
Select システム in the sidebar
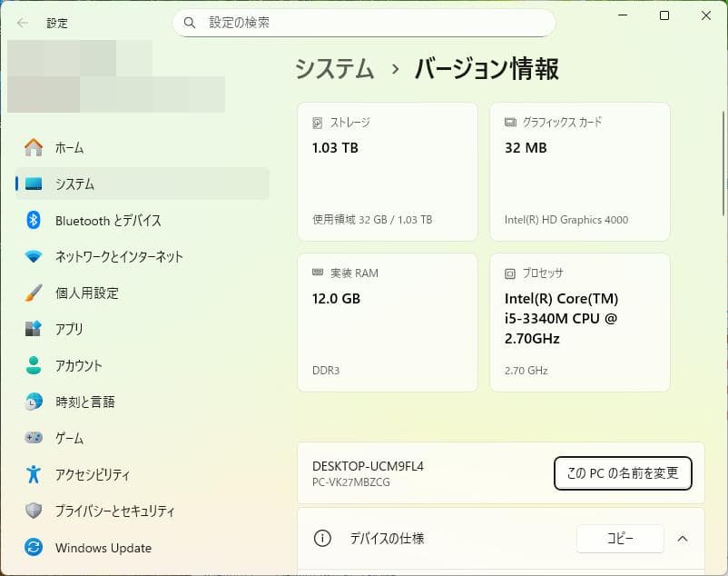(143, 184)
